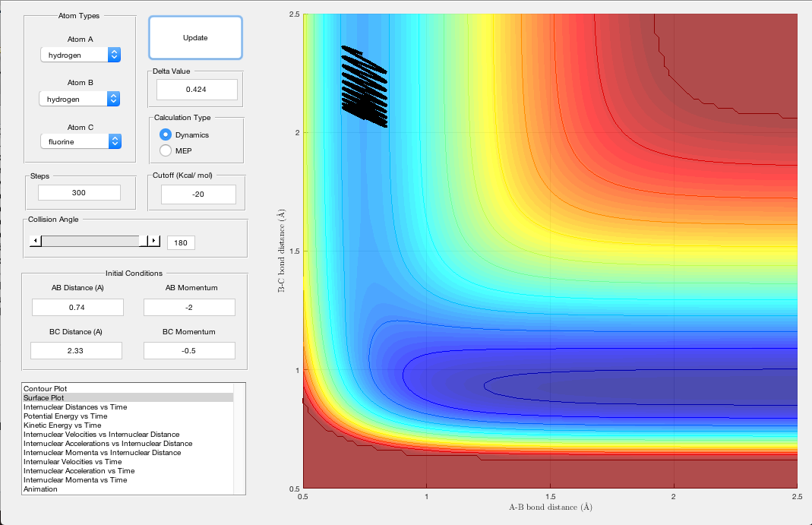This screenshot has height=525, width=812.
Task: Select Contour Plot from the list
Action: [46, 388]
